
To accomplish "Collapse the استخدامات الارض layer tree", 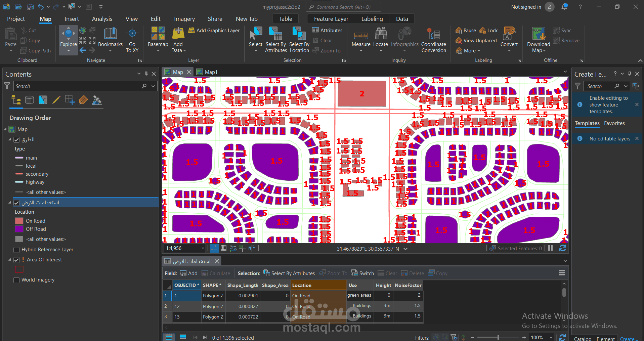I will pyautogui.click(x=9, y=202).
